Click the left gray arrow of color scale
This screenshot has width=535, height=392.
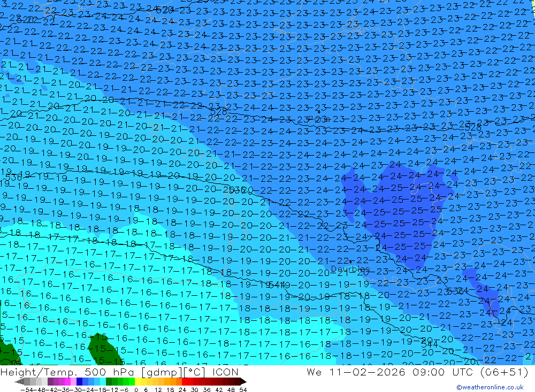click(x=19, y=381)
